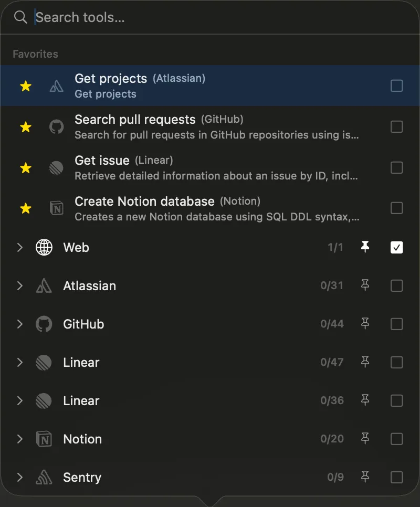420x507 pixels.
Task: Check the Atlassian group checkbox
Action: (397, 286)
